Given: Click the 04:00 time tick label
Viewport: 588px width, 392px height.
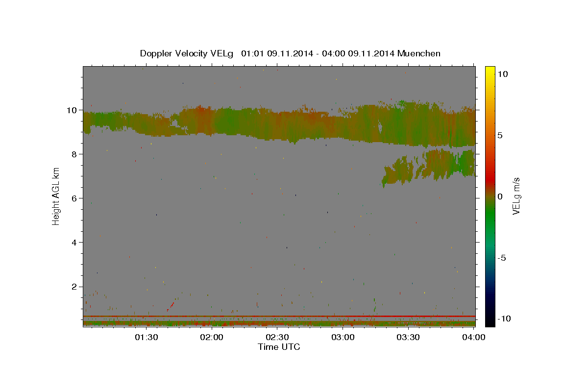Looking at the screenshot, I should (x=474, y=337).
